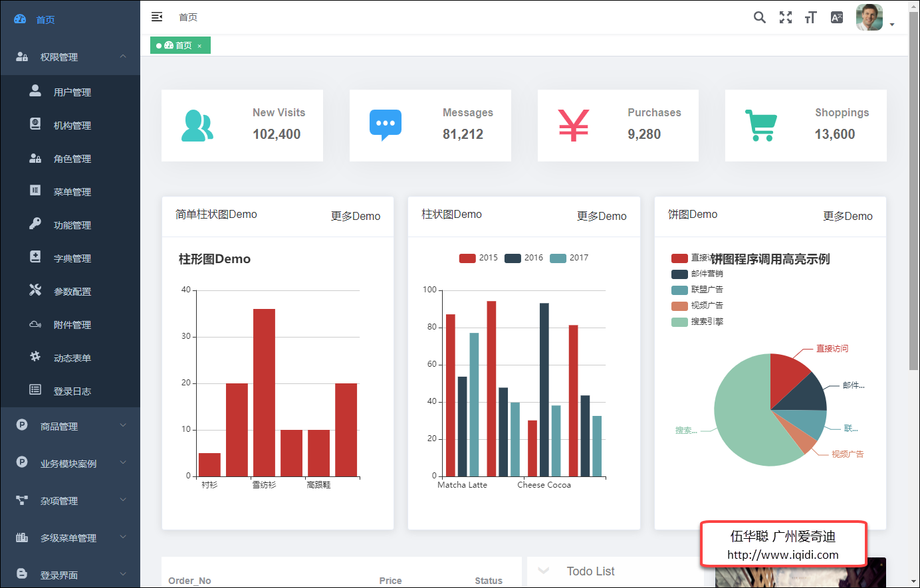Collapse sidebar with hamburger icon
This screenshot has height=588, width=920.
coord(157,17)
